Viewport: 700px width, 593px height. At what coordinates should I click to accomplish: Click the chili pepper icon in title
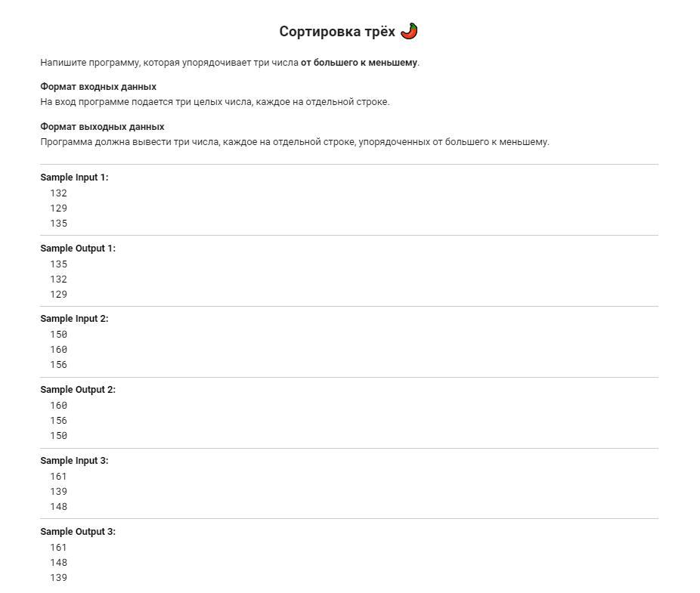409,31
